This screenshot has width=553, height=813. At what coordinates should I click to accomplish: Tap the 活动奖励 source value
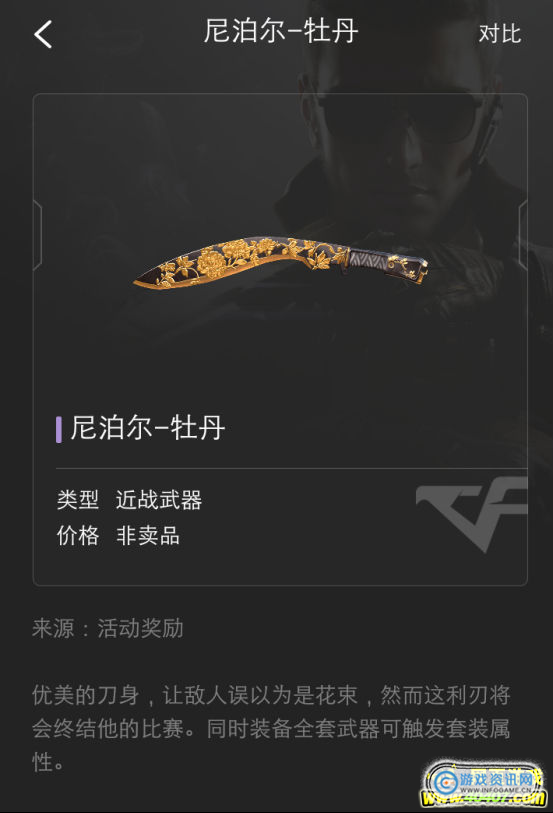coord(140,628)
